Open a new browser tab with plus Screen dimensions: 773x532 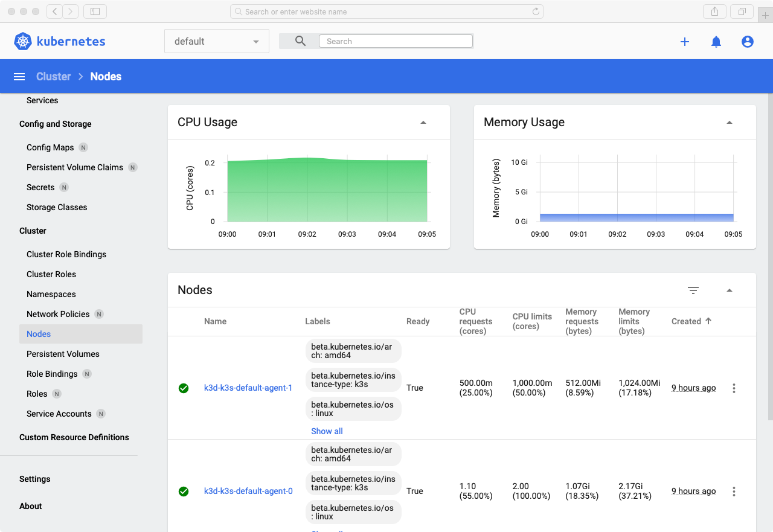point(765,15)
